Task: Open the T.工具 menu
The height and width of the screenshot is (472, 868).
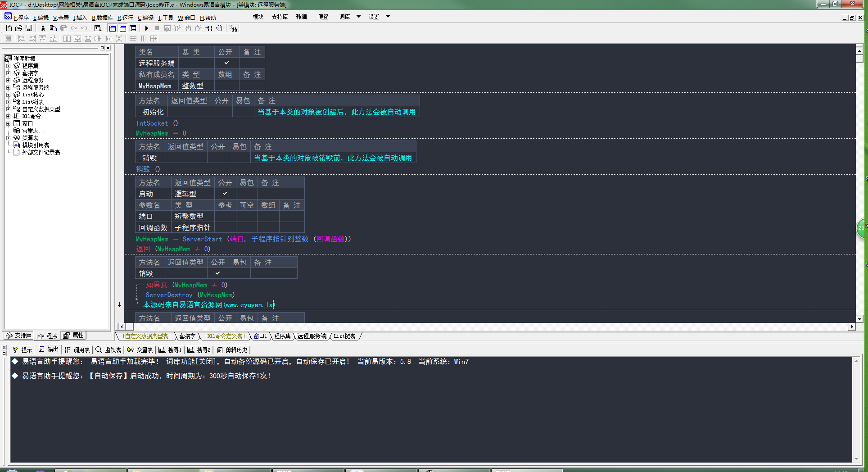Action: coord(165,18)
